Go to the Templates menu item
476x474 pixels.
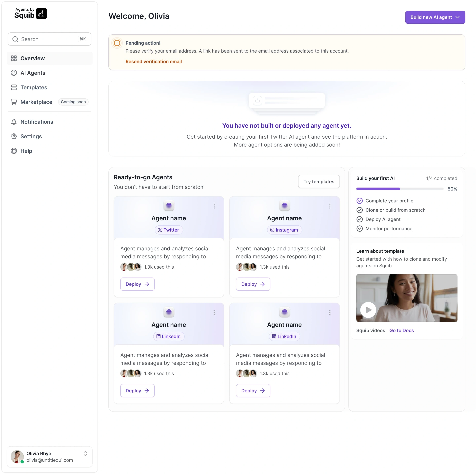(x=34, y=87)
